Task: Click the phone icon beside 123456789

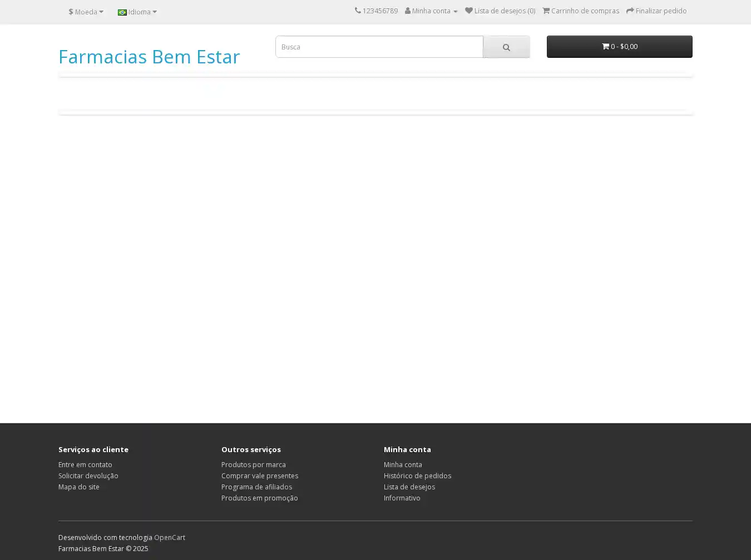Action: (x=358, y=11)
